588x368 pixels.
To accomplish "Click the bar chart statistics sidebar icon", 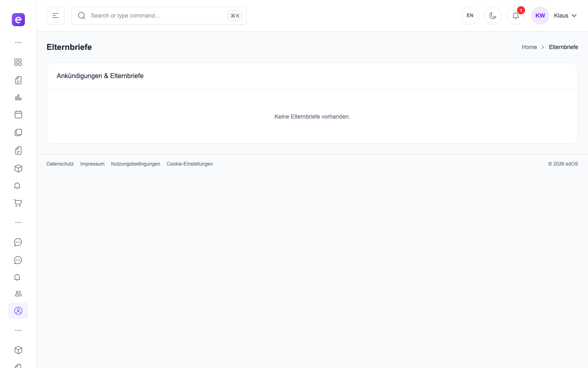I will click(18, 97).
